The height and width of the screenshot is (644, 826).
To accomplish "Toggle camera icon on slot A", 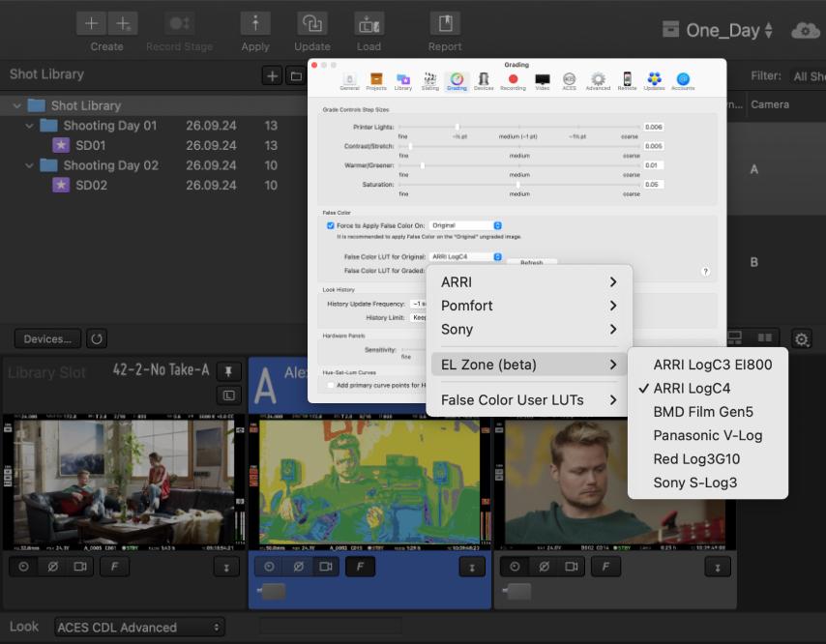I will 326,567.
